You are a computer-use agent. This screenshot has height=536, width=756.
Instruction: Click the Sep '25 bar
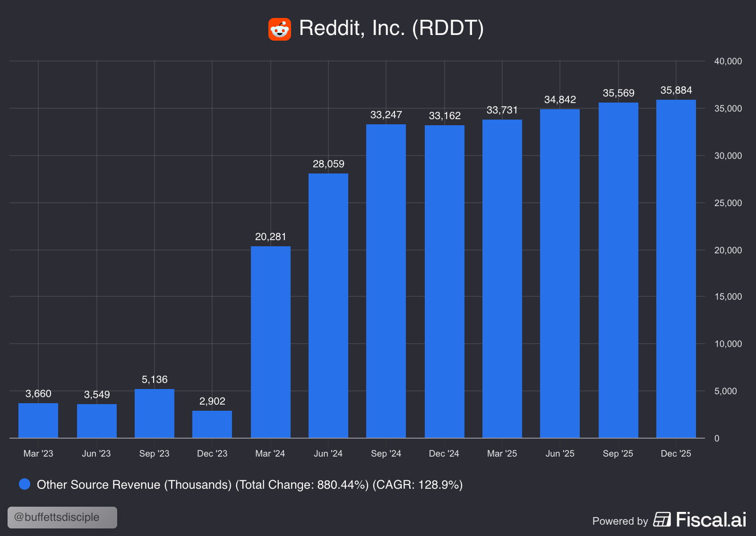point(619,270)
